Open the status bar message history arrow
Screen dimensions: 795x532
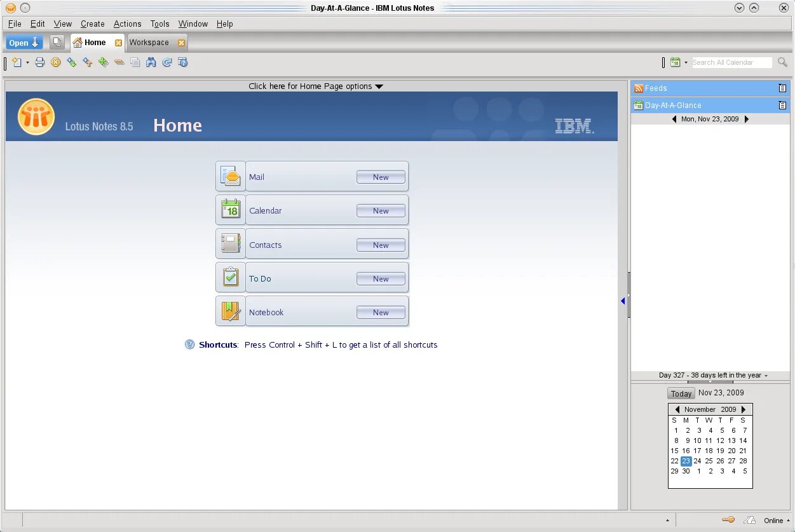point(667,521)
